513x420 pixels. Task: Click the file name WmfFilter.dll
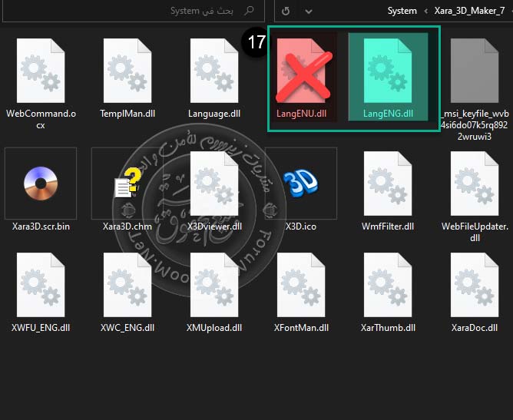point(388,227)
